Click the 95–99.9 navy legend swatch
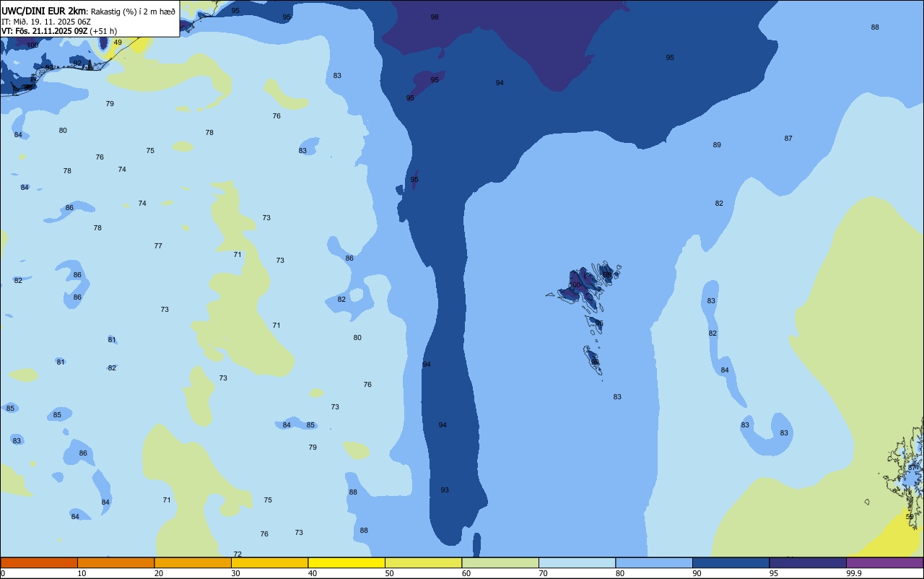 click(x=808, y=562)
